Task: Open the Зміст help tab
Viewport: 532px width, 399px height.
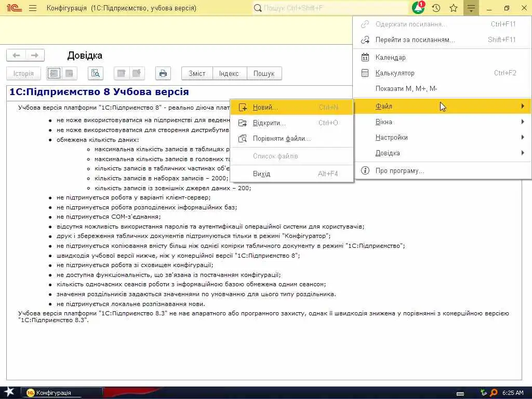Action: pos(197,73)
